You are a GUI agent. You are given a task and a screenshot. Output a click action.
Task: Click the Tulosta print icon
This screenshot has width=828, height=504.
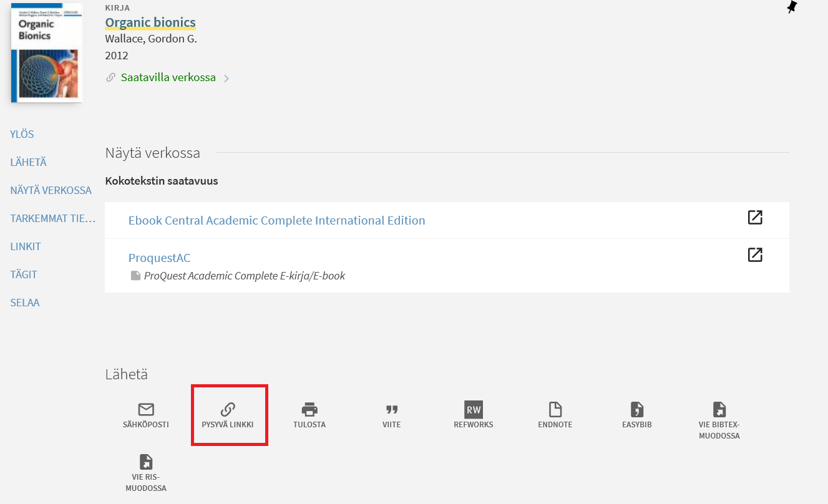[x=309, y=410]
